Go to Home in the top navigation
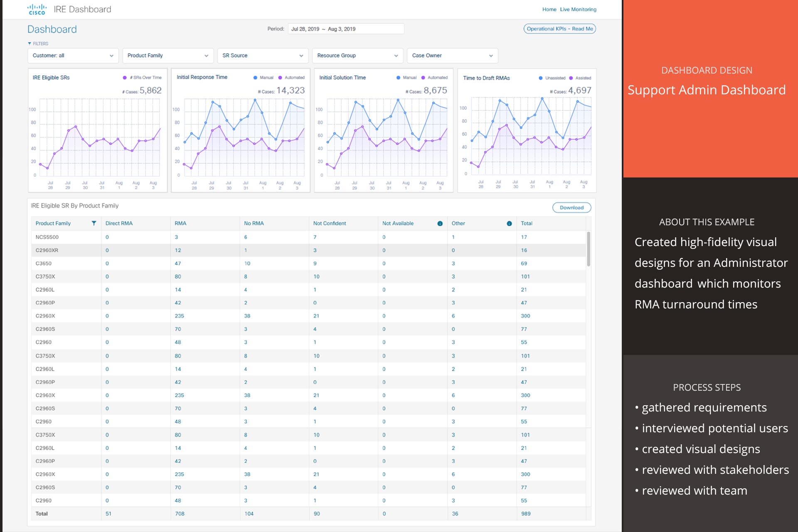798x532 pixels. coord(549,10)
